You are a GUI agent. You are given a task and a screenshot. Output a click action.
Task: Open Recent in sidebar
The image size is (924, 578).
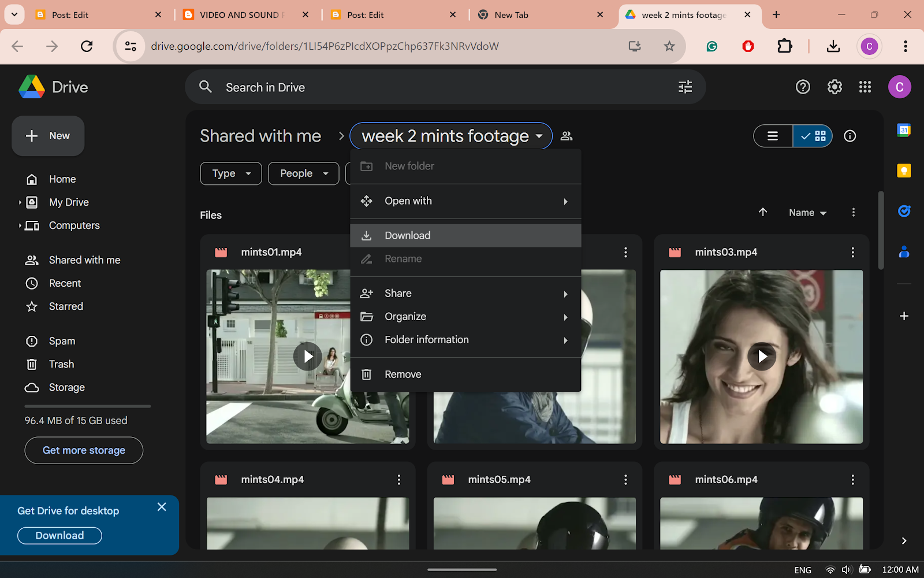(x=65, y=283)
